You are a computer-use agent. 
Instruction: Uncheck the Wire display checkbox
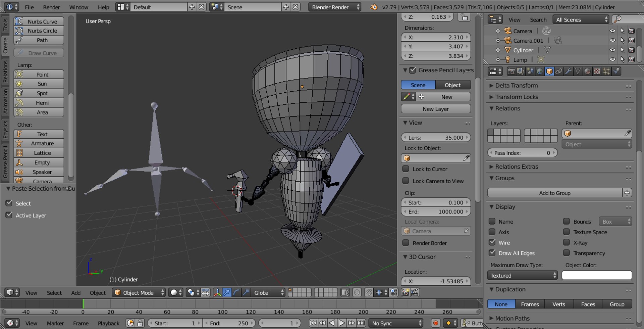tap(492, 242)
